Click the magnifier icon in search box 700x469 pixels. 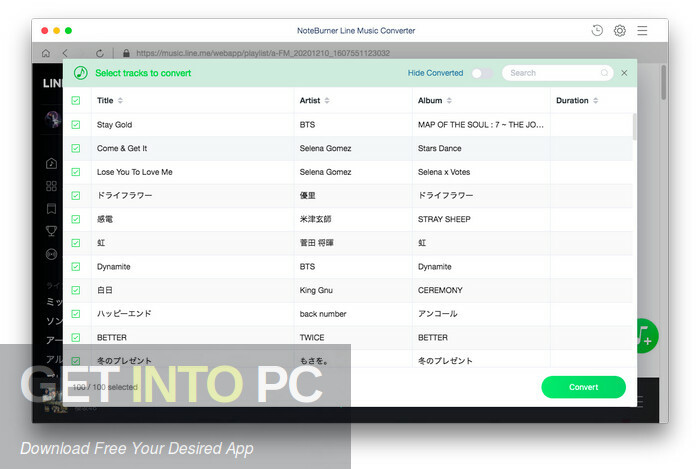coord(604,73)
